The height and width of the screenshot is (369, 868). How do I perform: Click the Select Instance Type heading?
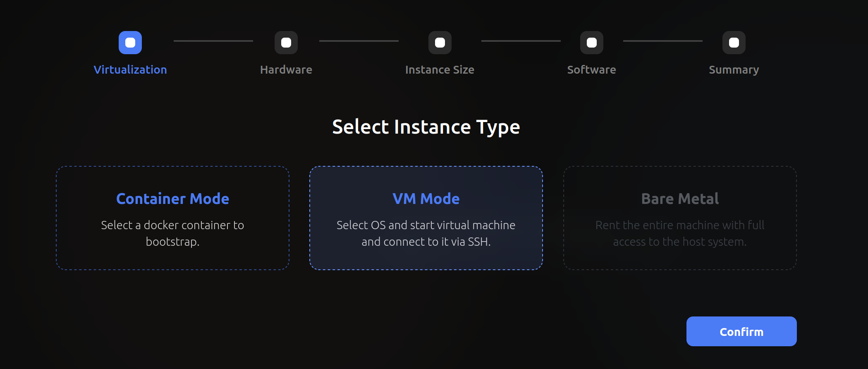click(426, 127)
